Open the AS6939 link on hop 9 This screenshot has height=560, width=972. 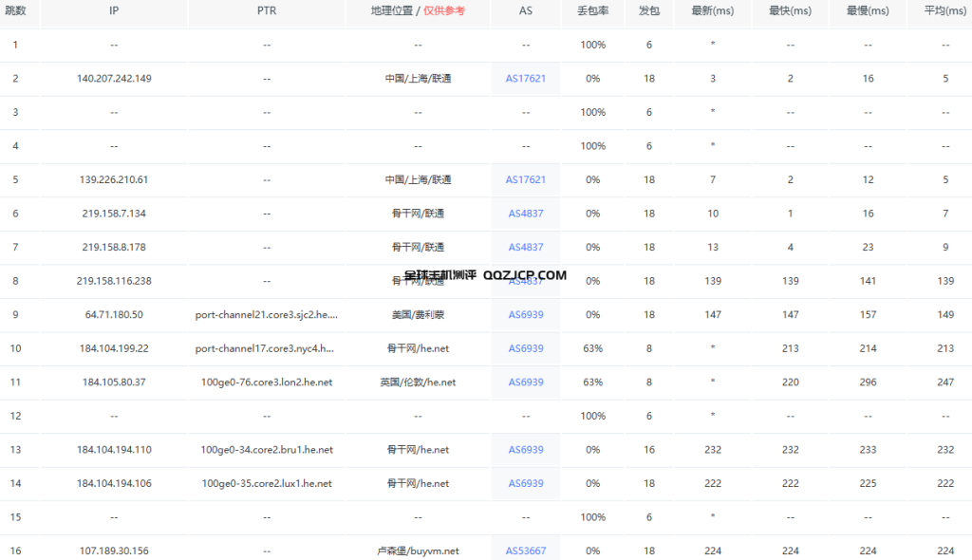click(525, 314)
